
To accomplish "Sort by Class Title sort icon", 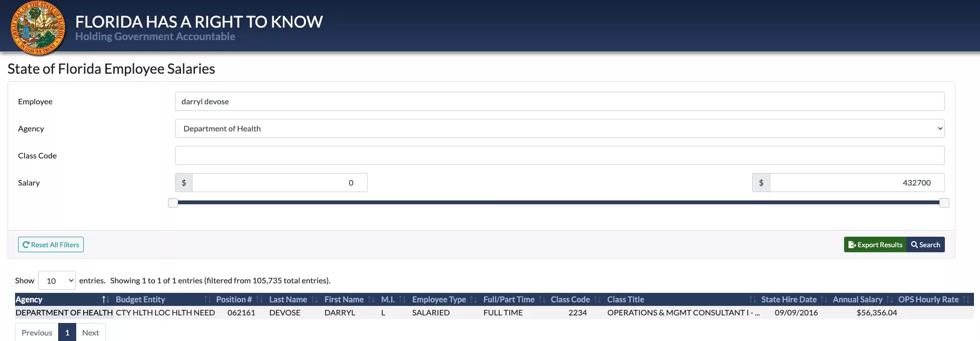I will click(x=752, y=299).
